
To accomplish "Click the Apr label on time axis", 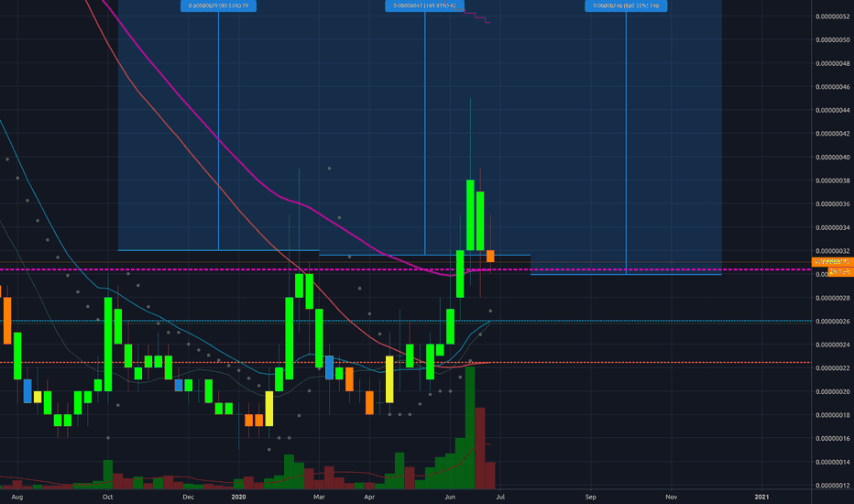I will point(369,497).
